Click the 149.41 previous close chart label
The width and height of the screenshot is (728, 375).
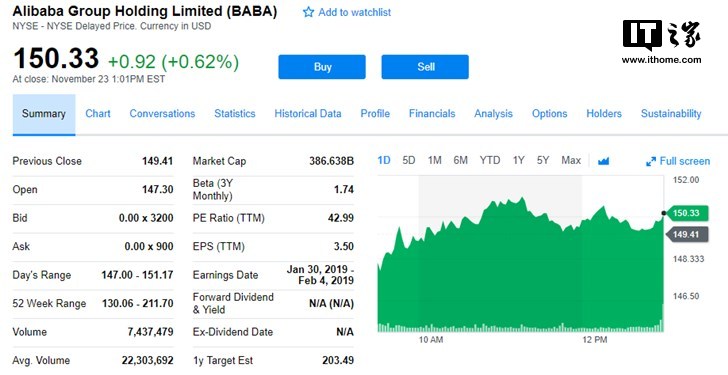pos(686,234)
